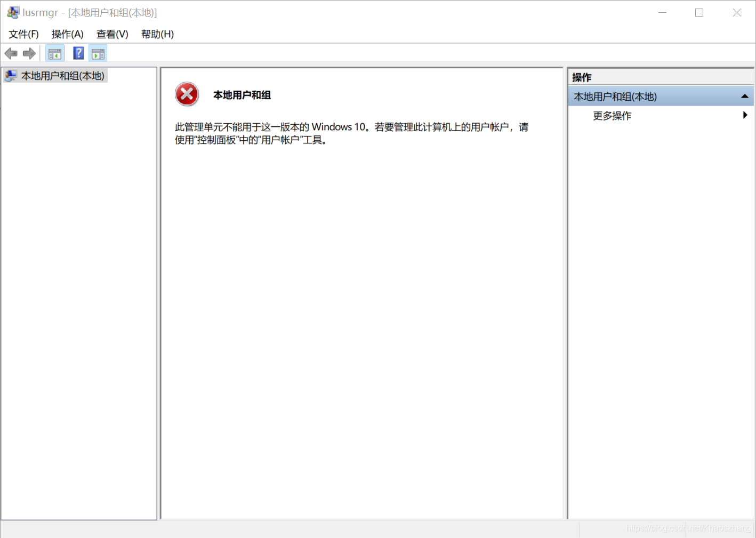Screen dimensions: 756x538
Task: Click the 操作 pane title
Action: pyautogui.click(x=582, y=77)
